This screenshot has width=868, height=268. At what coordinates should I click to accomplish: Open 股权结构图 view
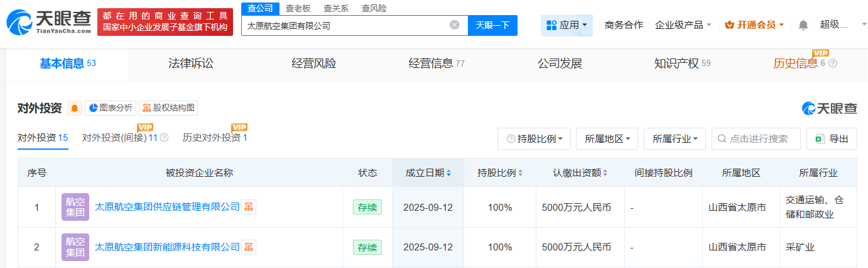coord(168,108)
